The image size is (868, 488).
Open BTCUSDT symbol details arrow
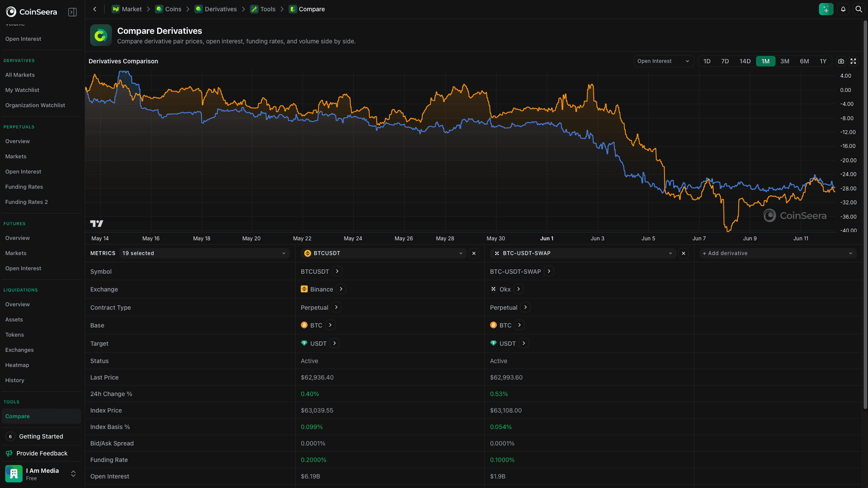coord(337,271)
